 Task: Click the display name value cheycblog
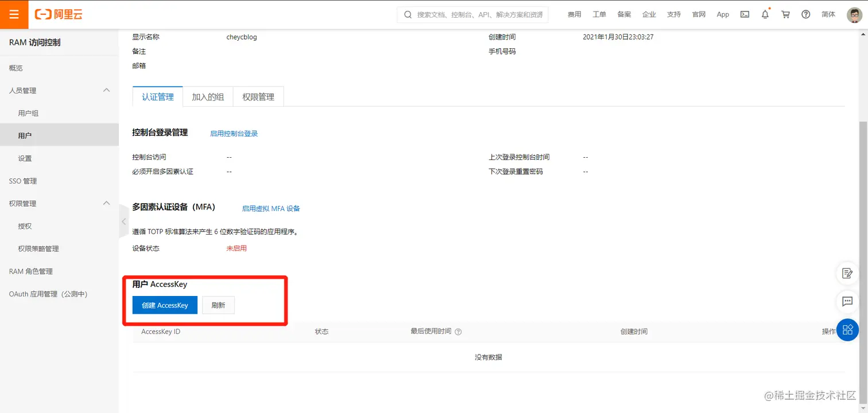tap(242, 37)
